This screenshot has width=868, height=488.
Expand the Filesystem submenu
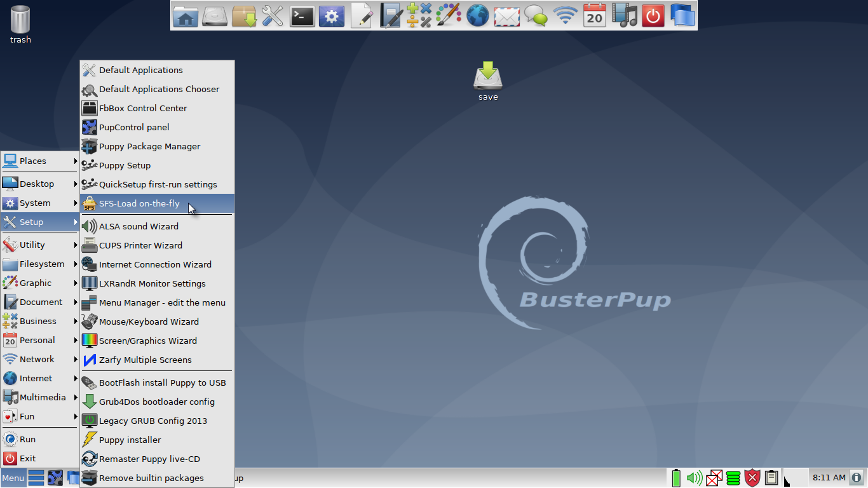39,264
